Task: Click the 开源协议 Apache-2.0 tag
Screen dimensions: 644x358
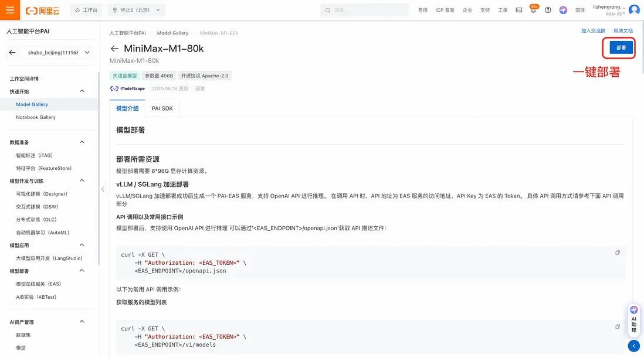Action: (x=205, y=76)
